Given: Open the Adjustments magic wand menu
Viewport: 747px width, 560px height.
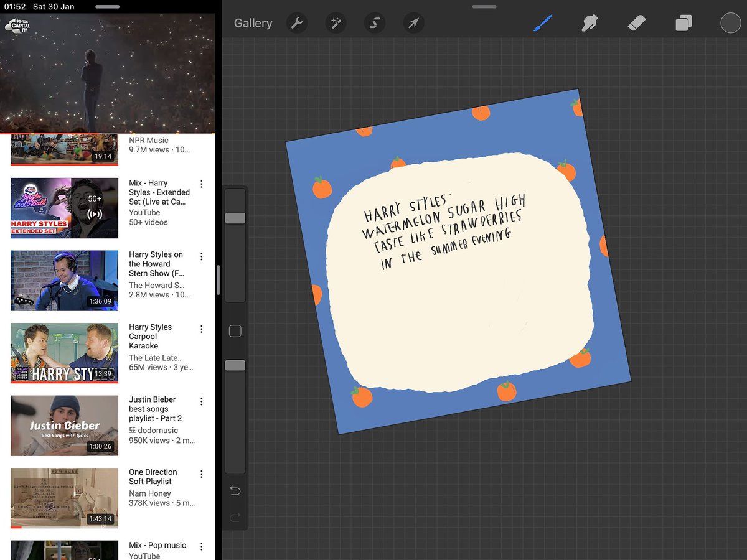Looking at the screenshot, I should click(x=336, y=24).
